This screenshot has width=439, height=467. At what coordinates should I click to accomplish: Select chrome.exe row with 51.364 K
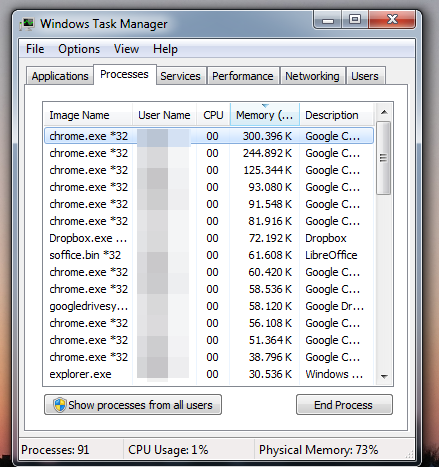pyautogui.click(x=209, y=340)
